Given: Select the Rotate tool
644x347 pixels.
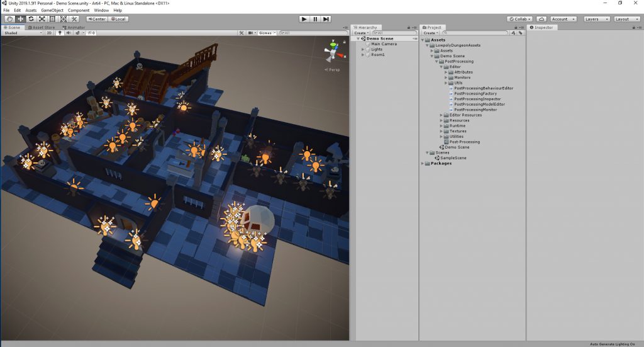Looking at the screenshot, I should coord(31,19).
